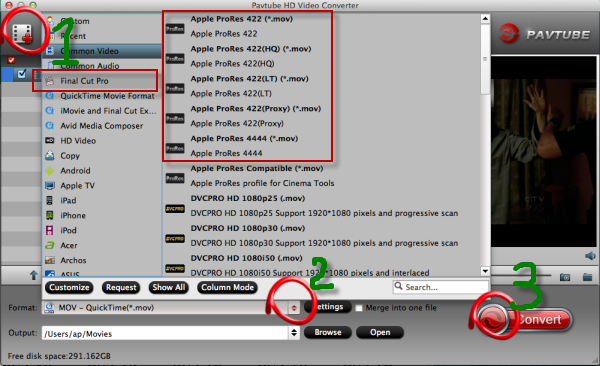Choose Apple ProRes 4444 (*.mov) format
Image resolution: width=600 pixels, height=366 pixels.
(x=244, y=138)
